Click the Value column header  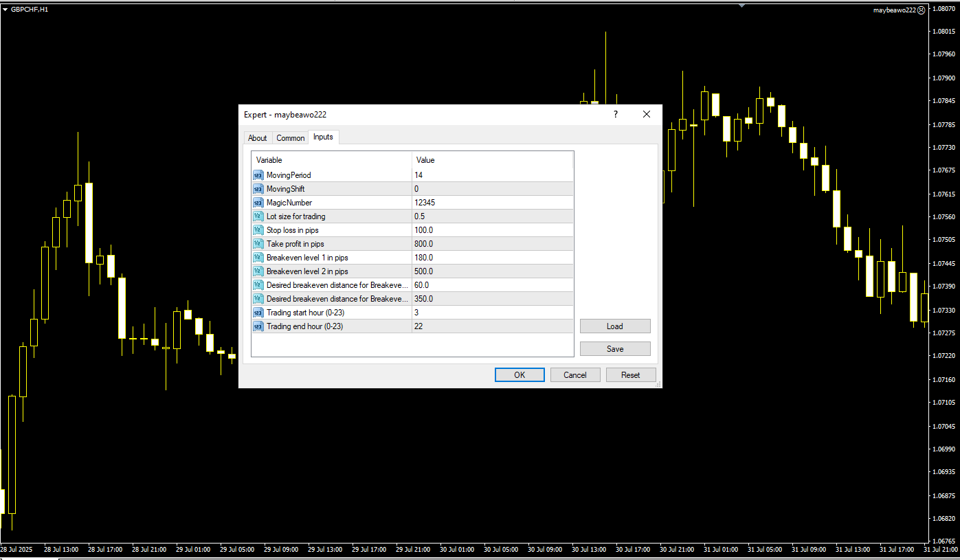(492, 160)
